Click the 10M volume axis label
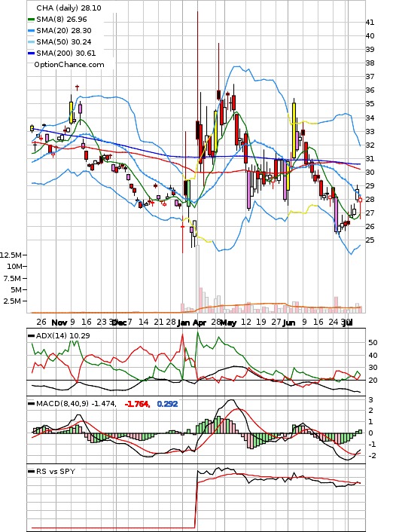 [x=14, y=266]
